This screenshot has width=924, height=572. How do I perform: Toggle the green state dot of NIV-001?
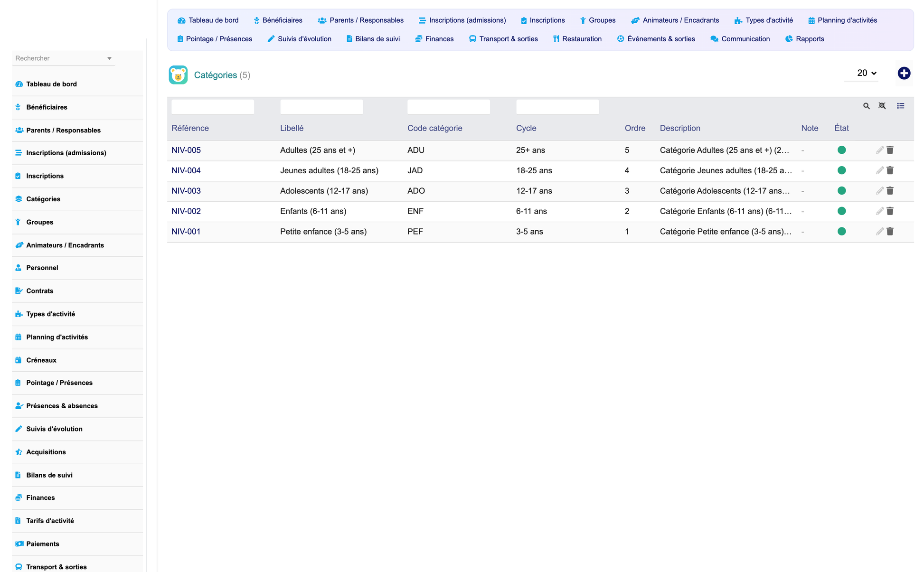841,232
